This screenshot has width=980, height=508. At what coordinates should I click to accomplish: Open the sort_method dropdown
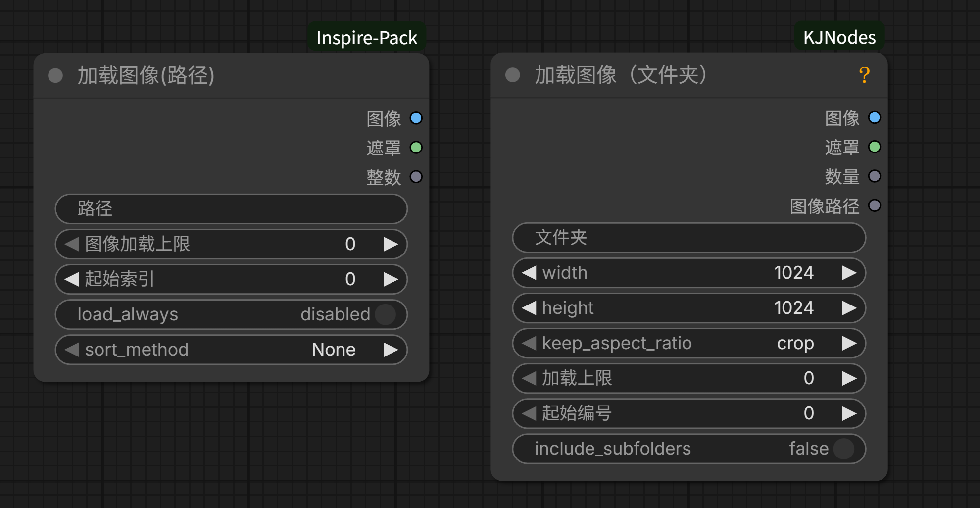pos(231,350)
